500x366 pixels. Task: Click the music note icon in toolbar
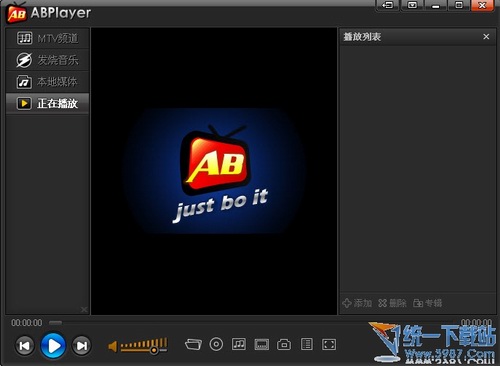pyautogui.click(x=239, y=344)
